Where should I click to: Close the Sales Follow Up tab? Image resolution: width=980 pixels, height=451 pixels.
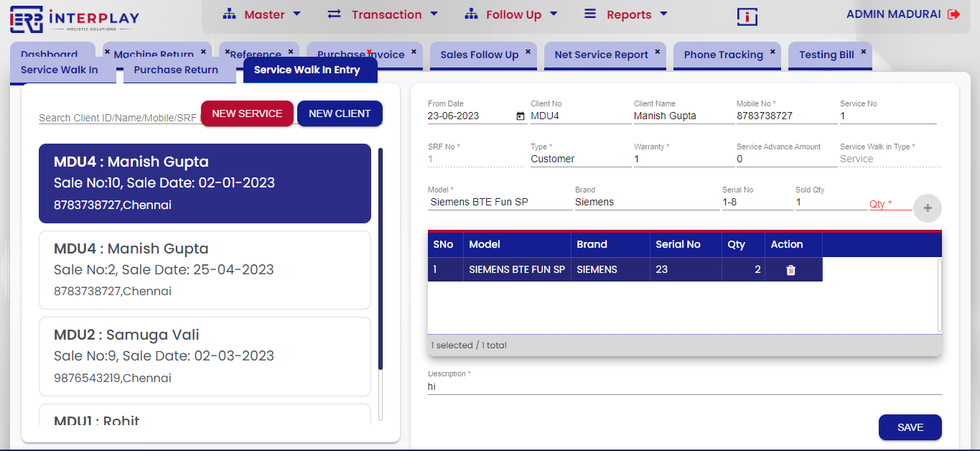tap(528, 52)
